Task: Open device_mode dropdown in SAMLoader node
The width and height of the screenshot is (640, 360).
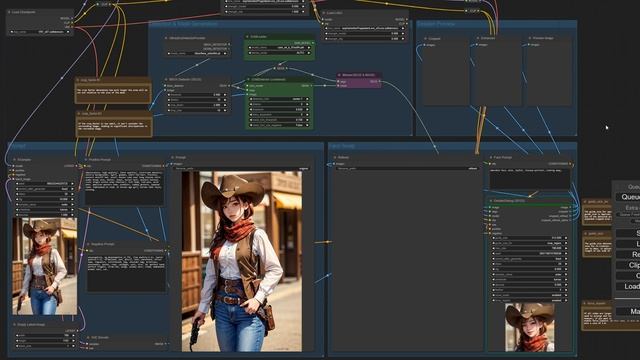Action: pos(279,53)
